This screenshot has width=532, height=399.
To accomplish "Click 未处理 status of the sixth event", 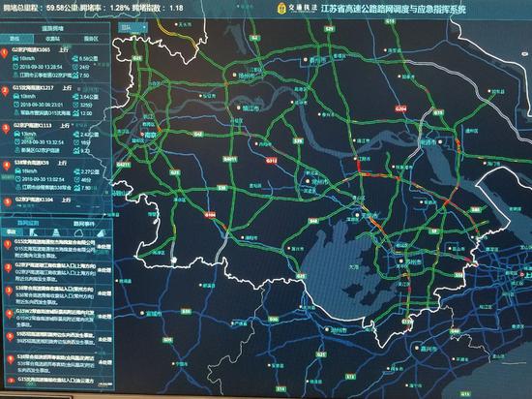I will pyautogui.click(x=104, y=362).
